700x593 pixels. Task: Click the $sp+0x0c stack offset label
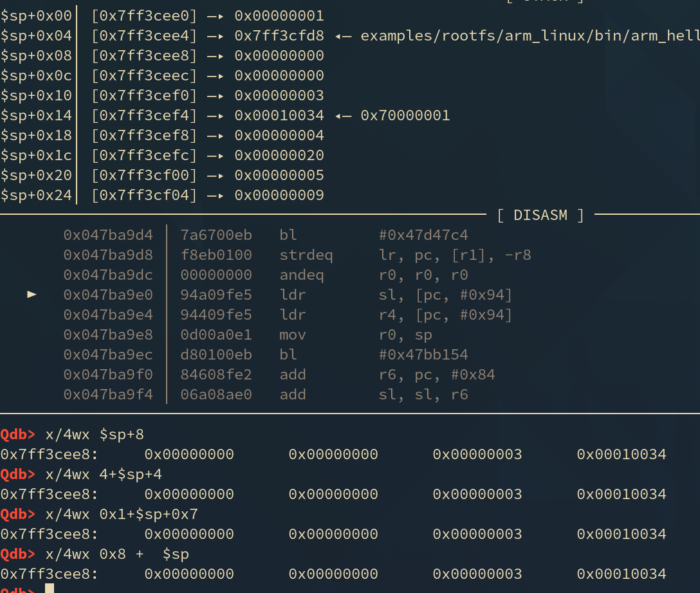click(x=36, y=76)
